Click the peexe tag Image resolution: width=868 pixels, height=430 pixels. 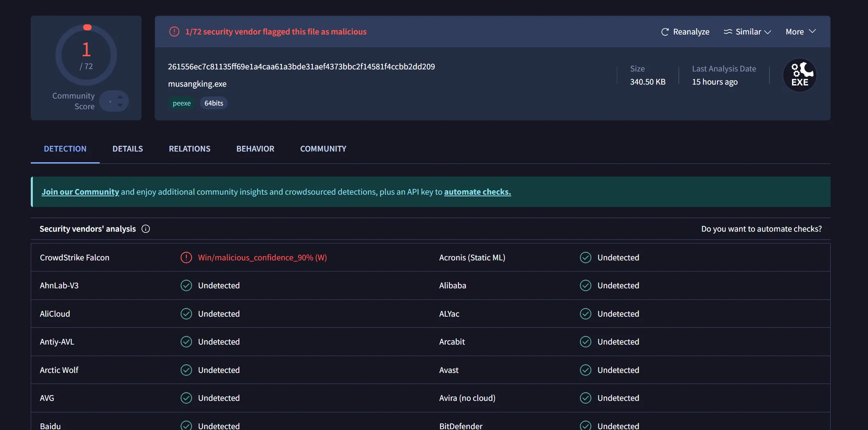181,103
